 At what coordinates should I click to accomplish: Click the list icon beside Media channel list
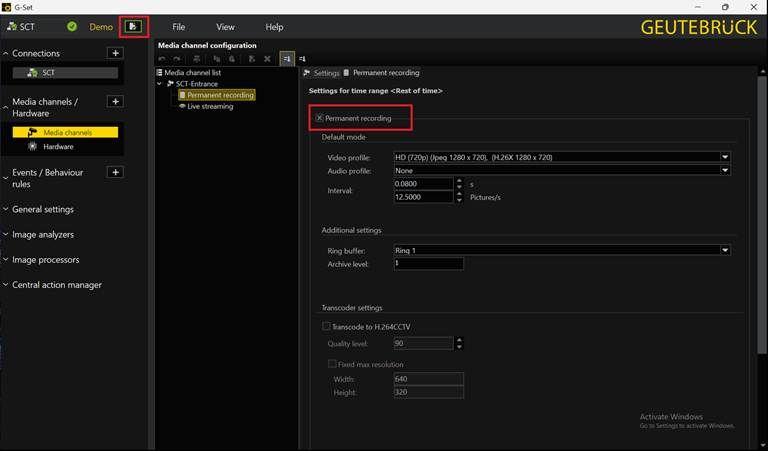(159, 72)
